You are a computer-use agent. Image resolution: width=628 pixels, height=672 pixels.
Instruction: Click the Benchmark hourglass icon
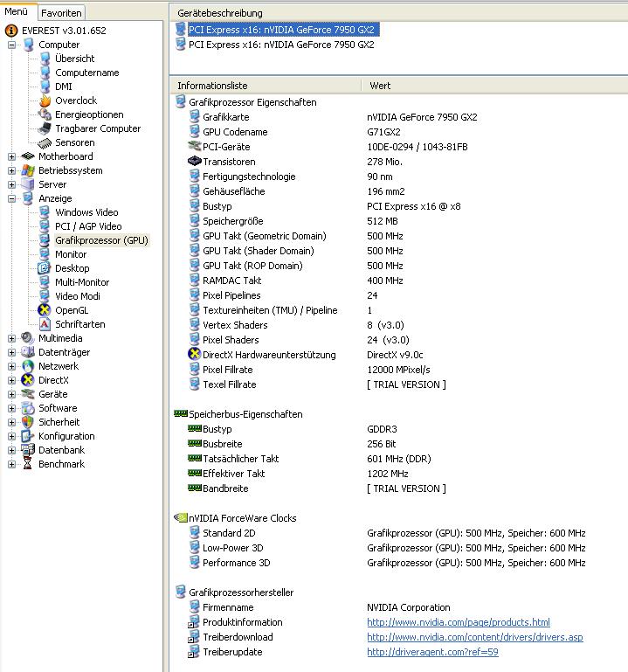pos(28,464)
